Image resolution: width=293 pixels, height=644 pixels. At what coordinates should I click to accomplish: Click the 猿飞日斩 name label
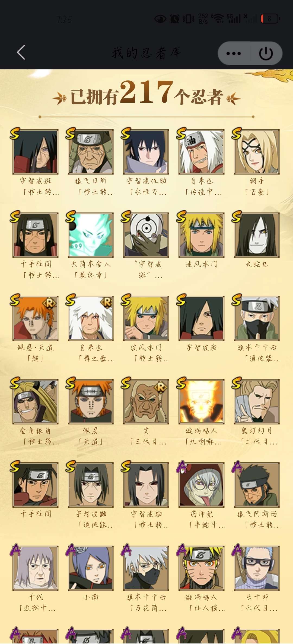91,181
